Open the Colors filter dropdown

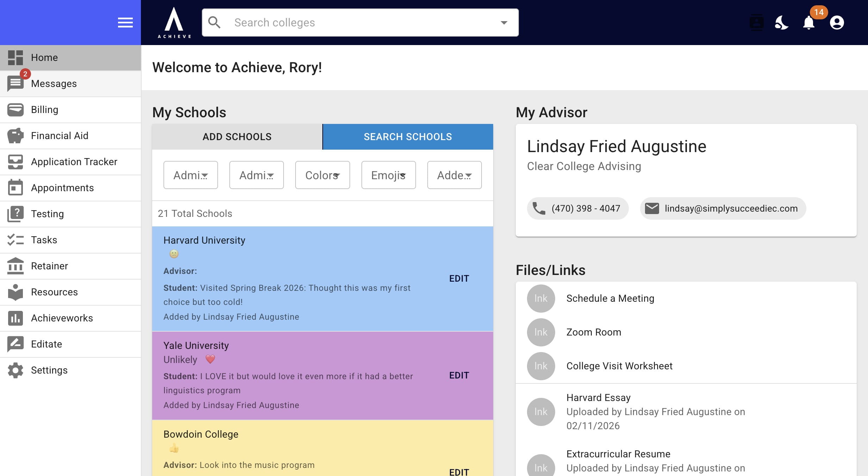(x=322, y=175)
